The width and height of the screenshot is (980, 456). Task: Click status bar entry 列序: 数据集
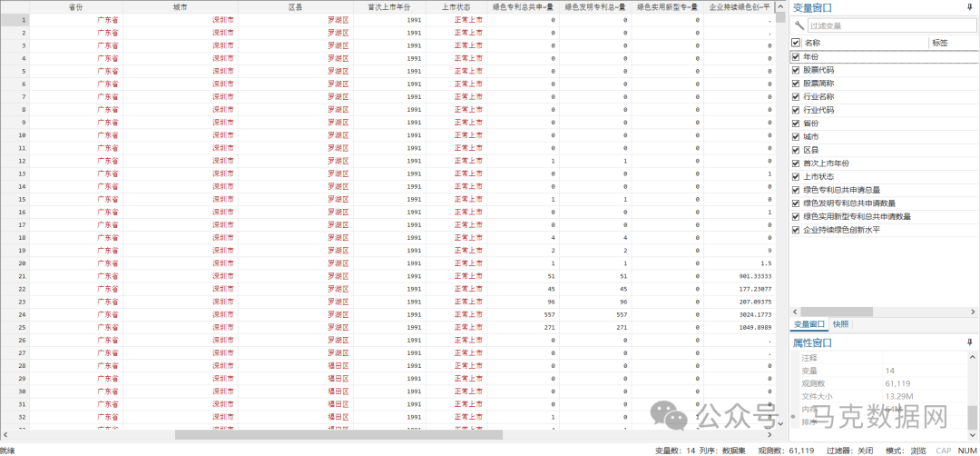(x=722, y=451)
